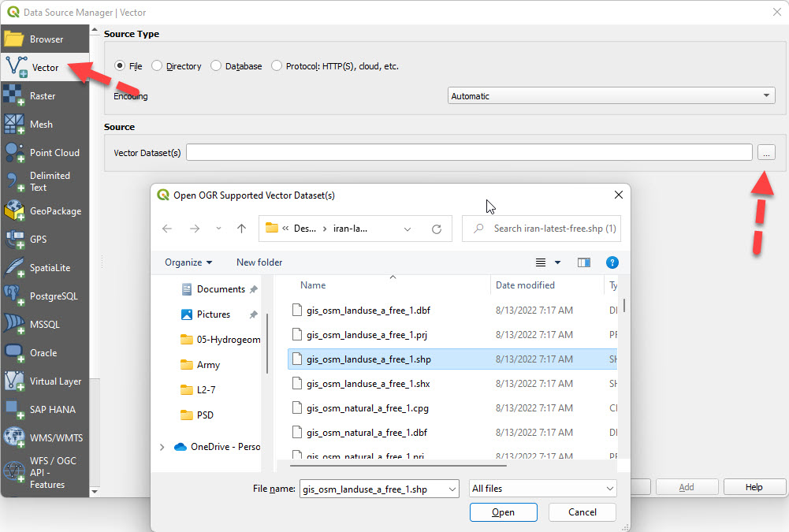
Task: Select the GeoPackage source icon
Action: pyautogui.click(x=15, y=211)
